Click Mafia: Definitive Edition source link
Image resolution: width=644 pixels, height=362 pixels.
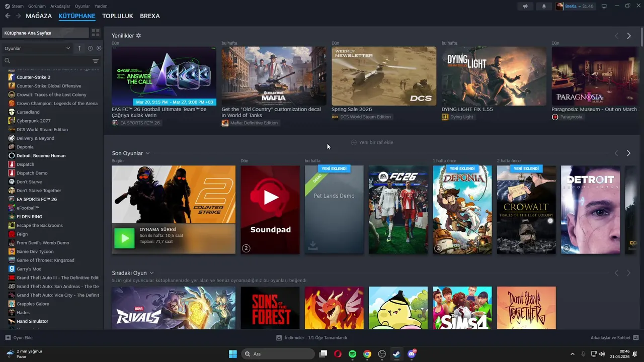pos(250,123)
